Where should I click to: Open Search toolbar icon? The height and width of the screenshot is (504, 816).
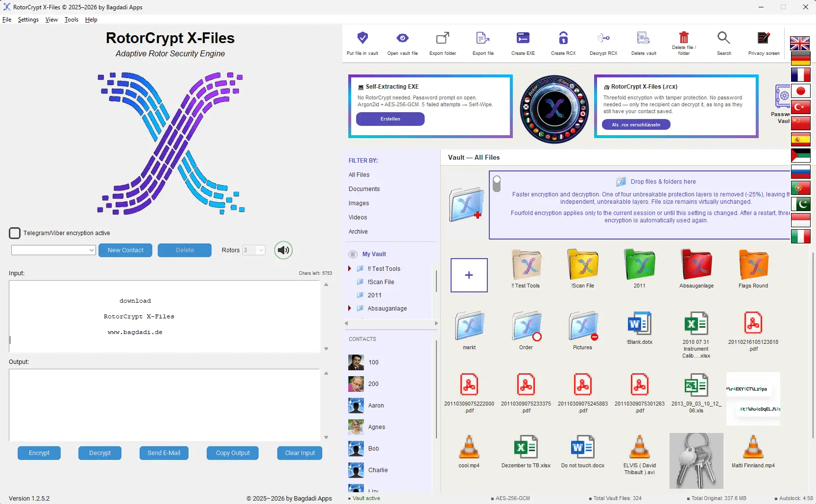click(724, 38)
